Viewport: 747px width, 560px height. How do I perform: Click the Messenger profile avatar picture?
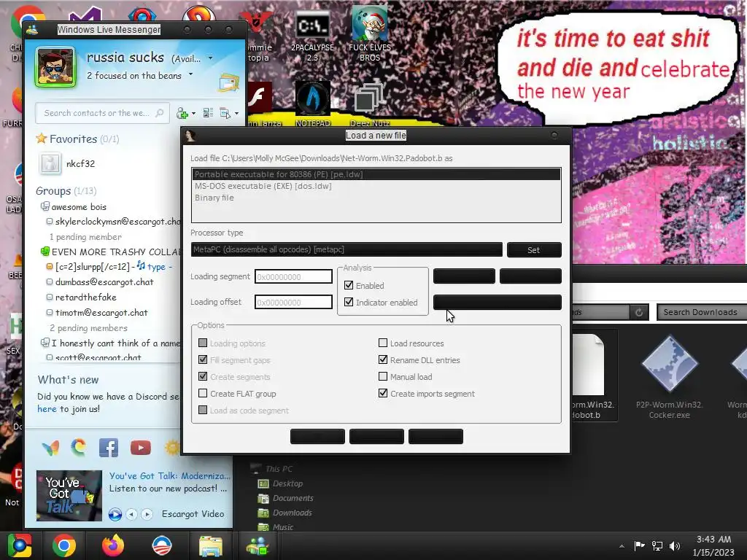55,67
